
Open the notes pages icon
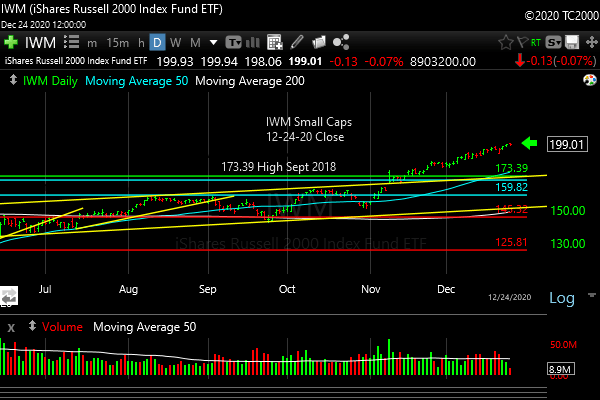pos(318,42)
